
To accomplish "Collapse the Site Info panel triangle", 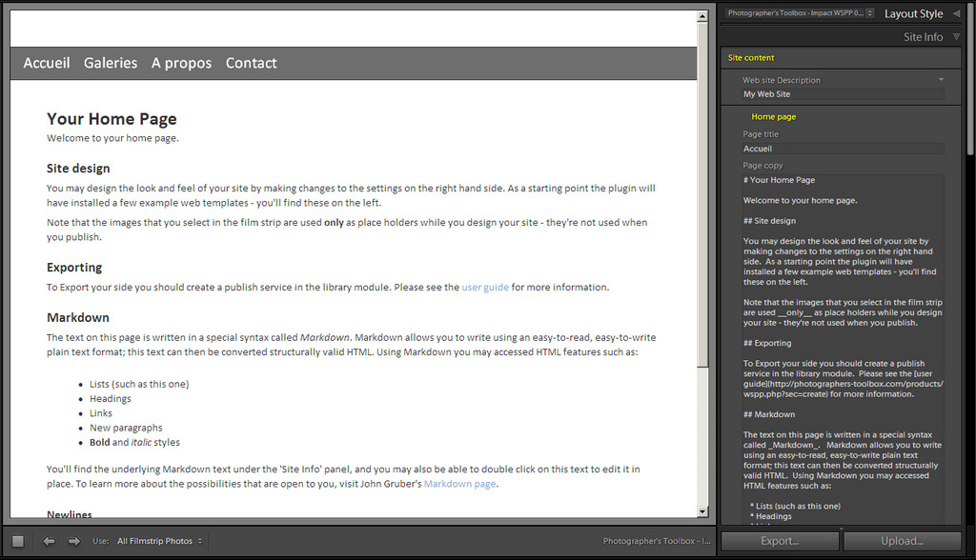I will click(957, 37).
